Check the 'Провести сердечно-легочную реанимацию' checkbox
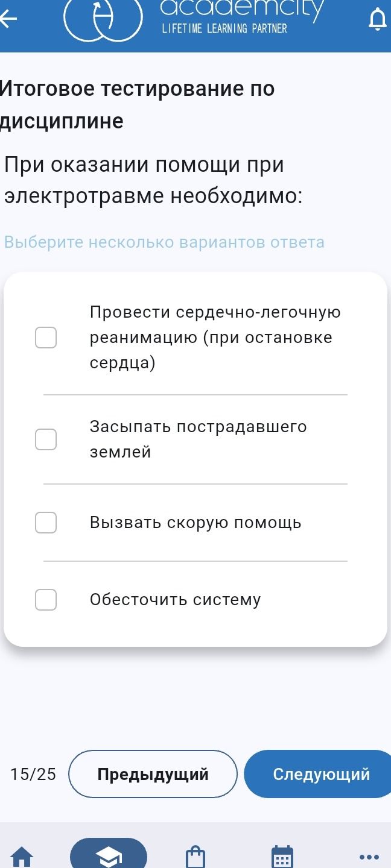This screenshot has height=868, width=391. pyautogui.click(x=46, y=338)
